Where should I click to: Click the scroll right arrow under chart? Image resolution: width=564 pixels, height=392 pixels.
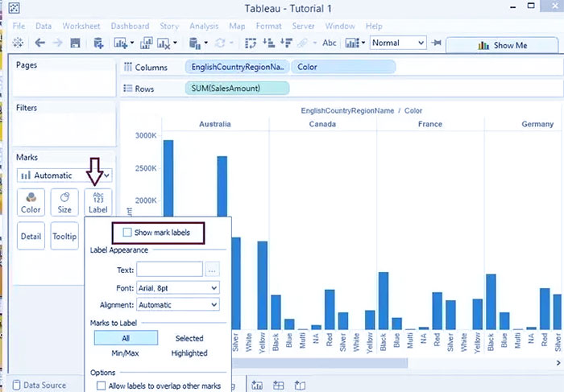pyautogui.click(x=558, y=363)
